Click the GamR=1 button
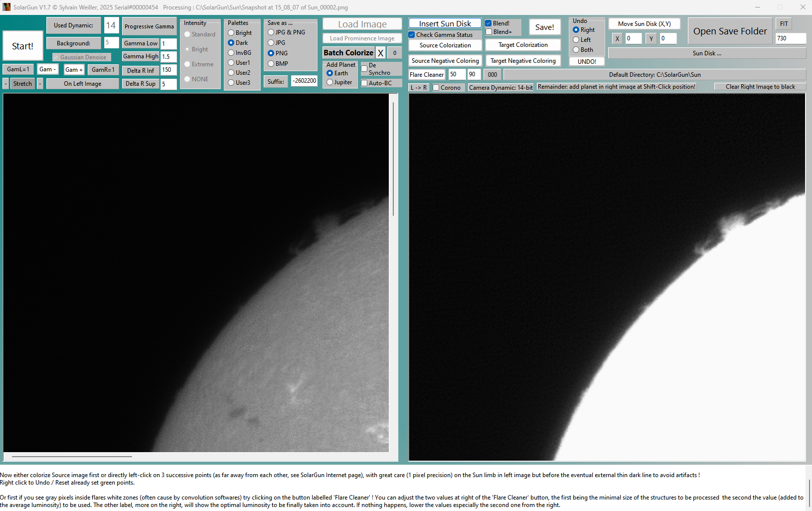 (103, 69)
